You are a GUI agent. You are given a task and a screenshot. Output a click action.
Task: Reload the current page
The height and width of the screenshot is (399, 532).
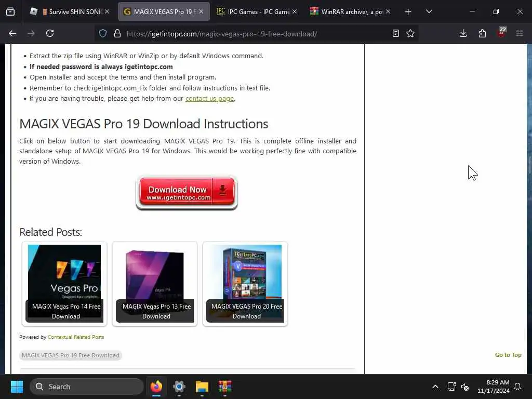50,33
